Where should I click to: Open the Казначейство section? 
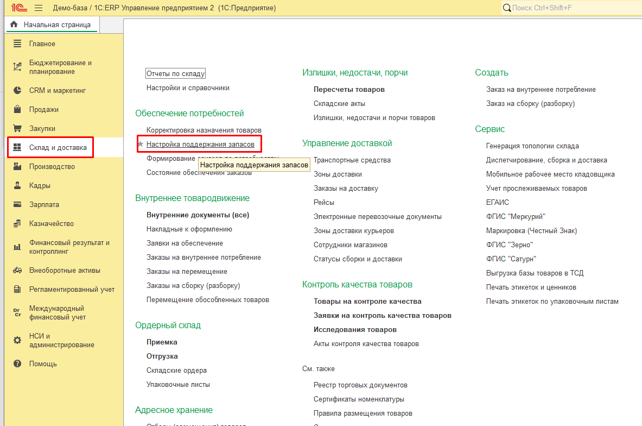pos(51,224)
